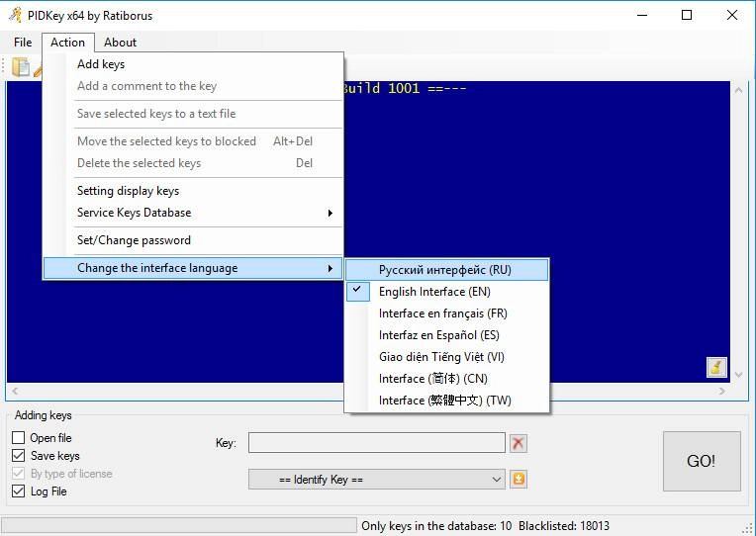Select Add a comment to the key
756x536 pixels.
point(193,86)
